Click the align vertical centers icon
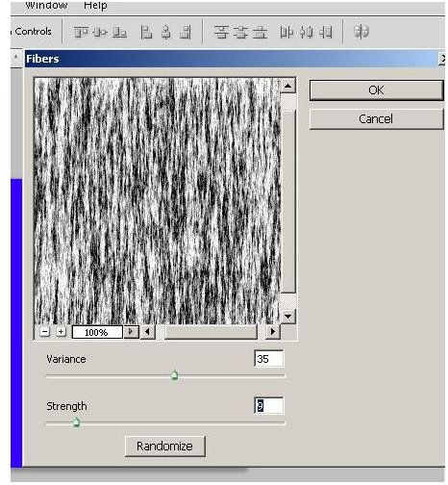This screenshot has height=485, width=448. click(100, 32)
